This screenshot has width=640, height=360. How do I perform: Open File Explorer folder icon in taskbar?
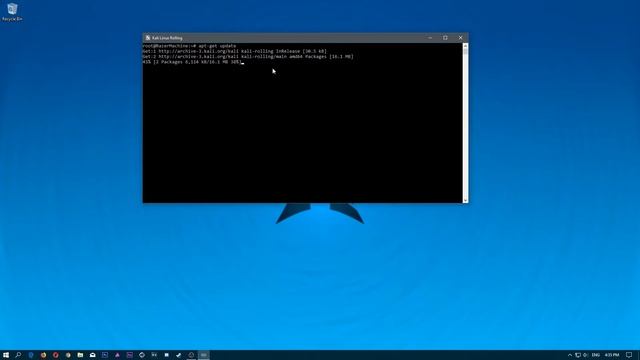point(80,355)
